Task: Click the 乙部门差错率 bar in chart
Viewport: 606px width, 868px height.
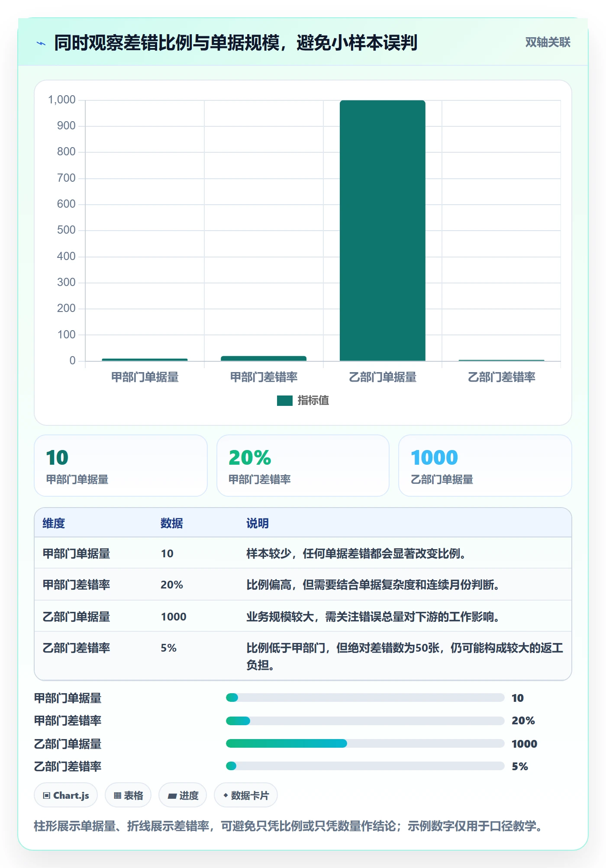Action: point(501,360)
